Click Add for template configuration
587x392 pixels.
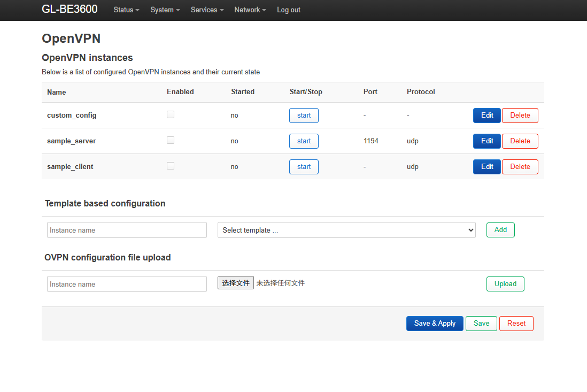click(500, 230)
